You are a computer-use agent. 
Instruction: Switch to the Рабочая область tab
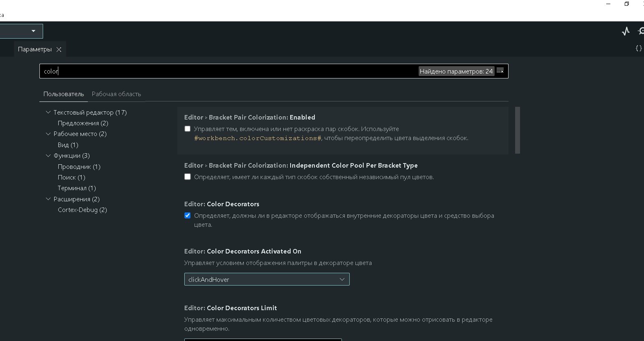click(x=116, y=94)
